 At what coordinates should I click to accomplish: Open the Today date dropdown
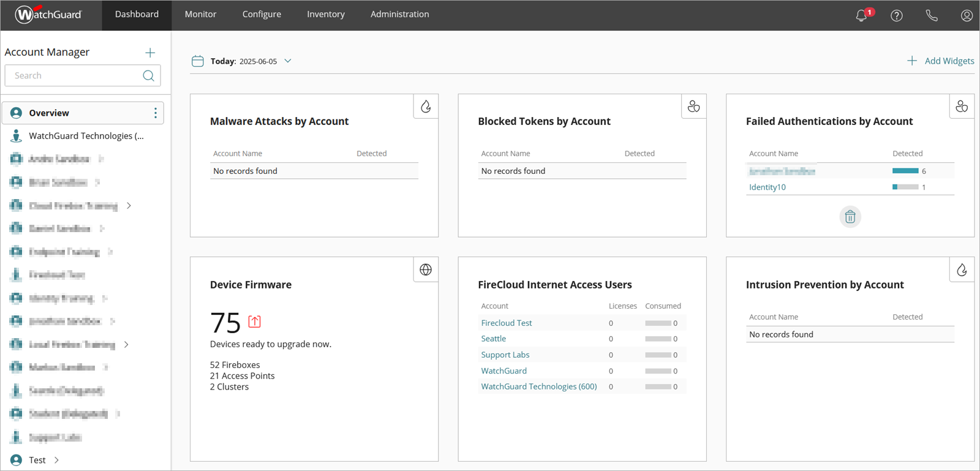[288, 61]
